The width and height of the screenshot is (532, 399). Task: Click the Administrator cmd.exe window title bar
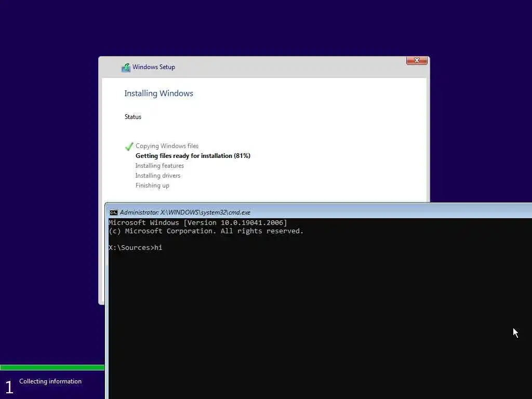pyautogui.click(x=319, y=212)
